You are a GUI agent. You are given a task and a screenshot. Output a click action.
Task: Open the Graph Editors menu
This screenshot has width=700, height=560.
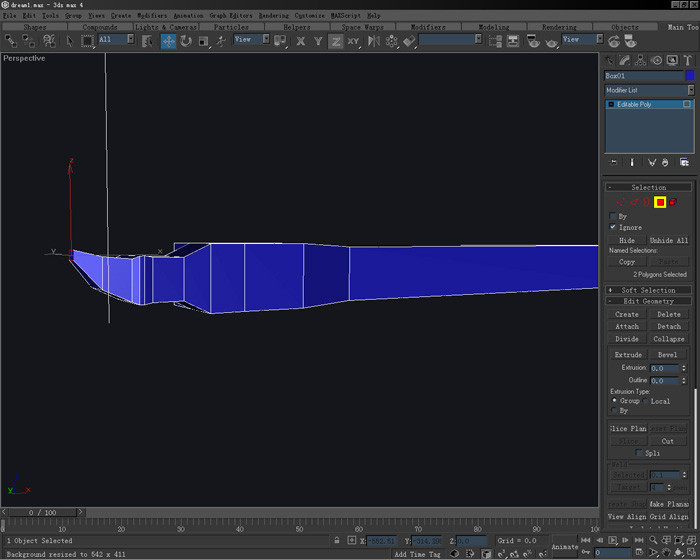pos(231,16)
